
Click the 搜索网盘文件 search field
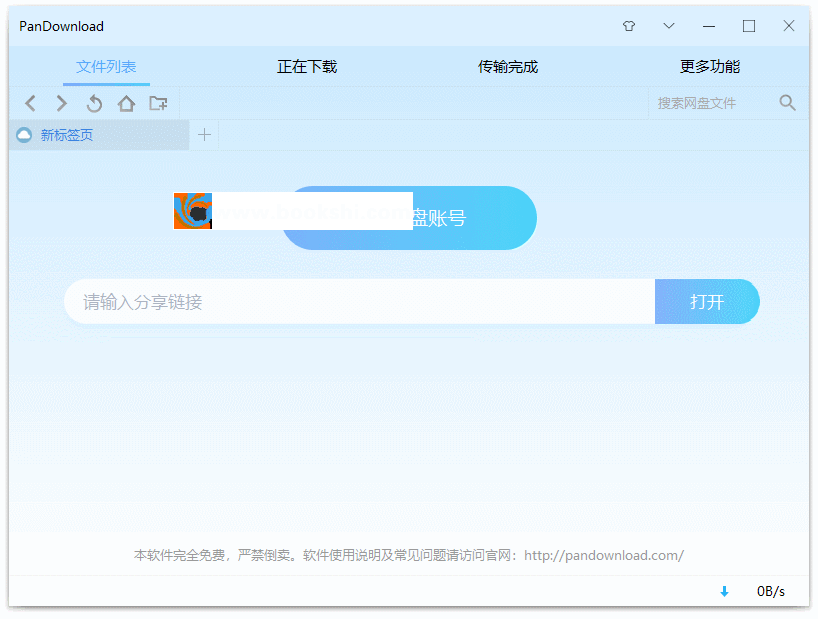[712, 103]
